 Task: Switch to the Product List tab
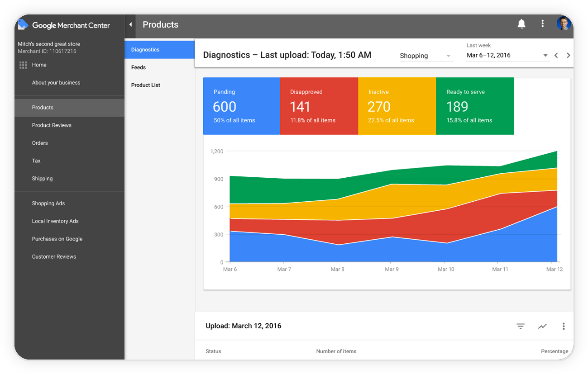coord(145,85)
